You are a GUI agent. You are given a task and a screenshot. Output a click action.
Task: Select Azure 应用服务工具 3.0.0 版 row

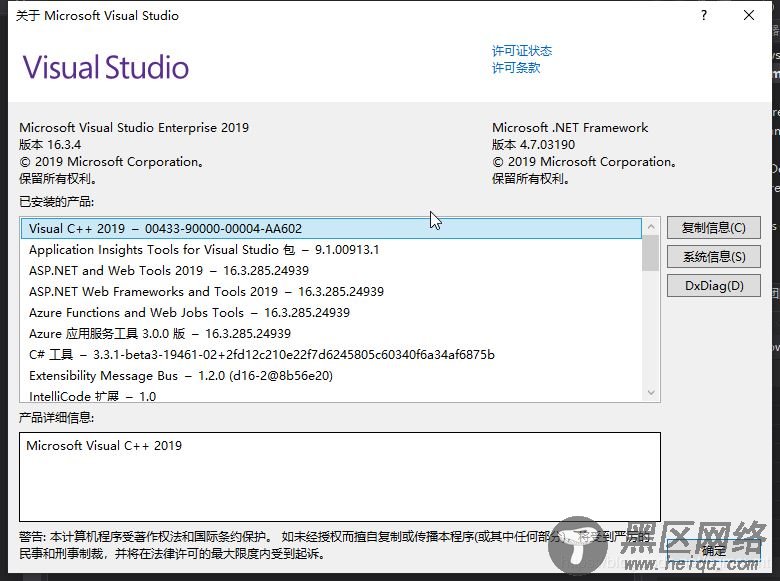pyautogui.click(x=331, y=333)
